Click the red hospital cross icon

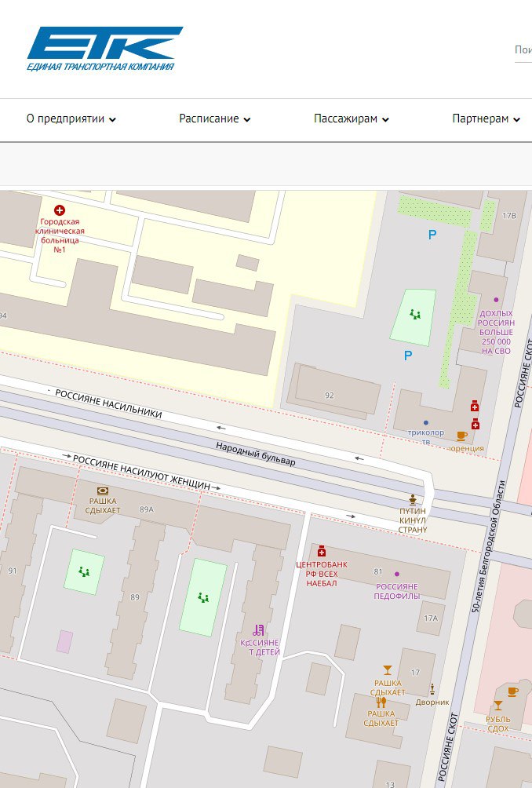tap(59, 210)
